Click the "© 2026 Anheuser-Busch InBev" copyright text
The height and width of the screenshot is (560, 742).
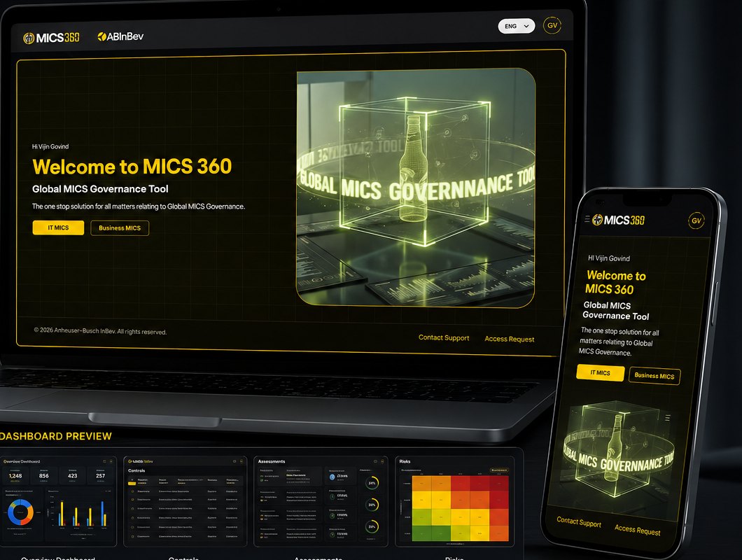coord(100,331)
